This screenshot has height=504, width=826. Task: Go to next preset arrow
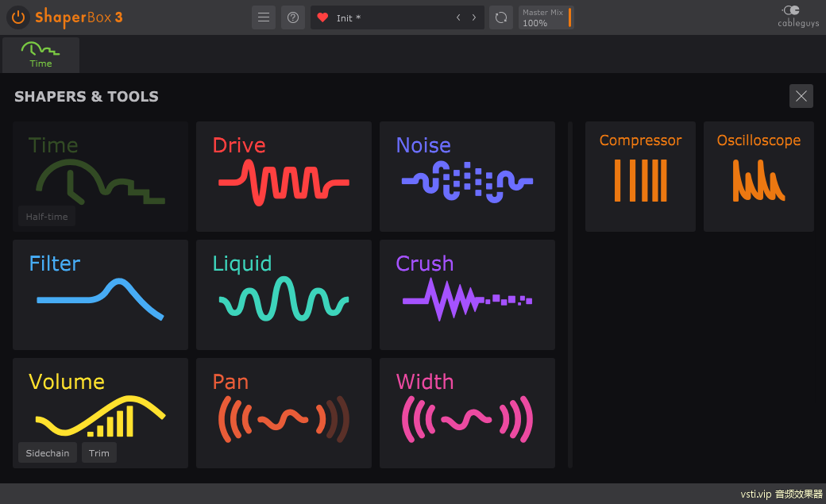point(474,17)
